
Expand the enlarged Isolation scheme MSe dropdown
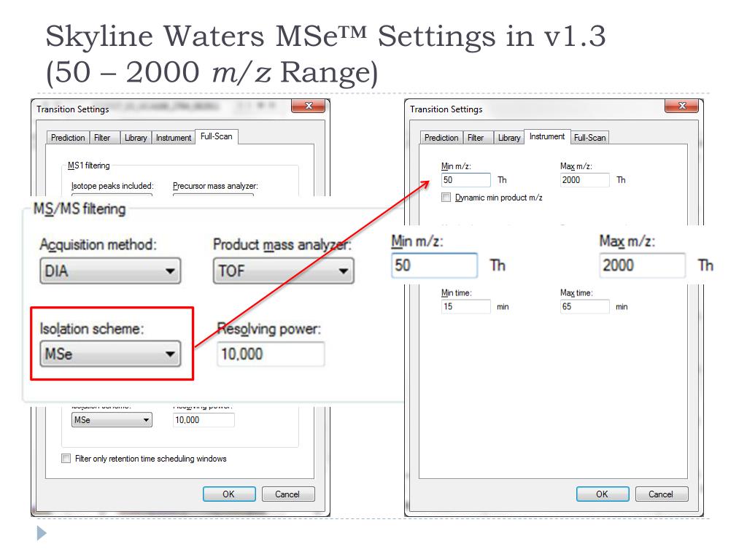111,354
